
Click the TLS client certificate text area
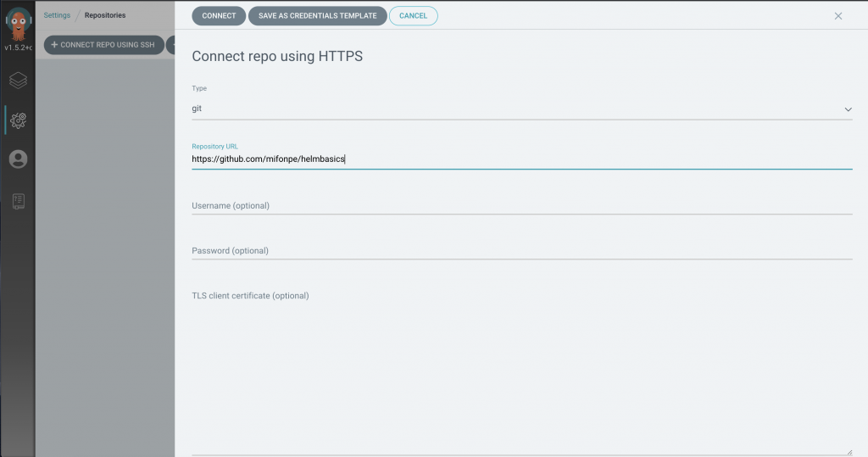tap(521, 371)
